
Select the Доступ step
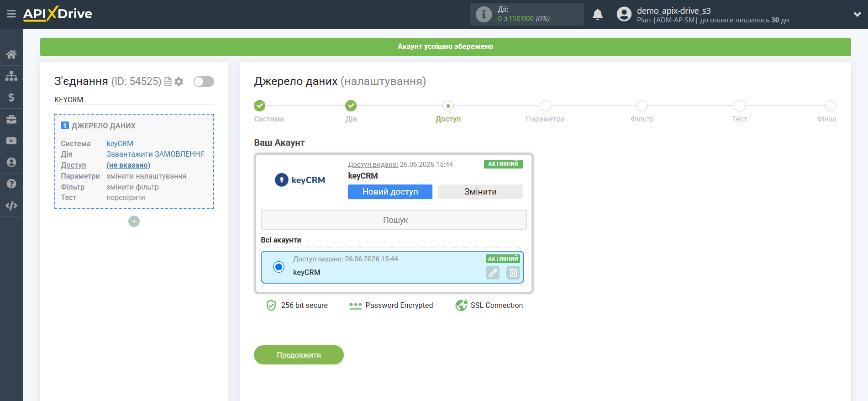tap(448, 106)
